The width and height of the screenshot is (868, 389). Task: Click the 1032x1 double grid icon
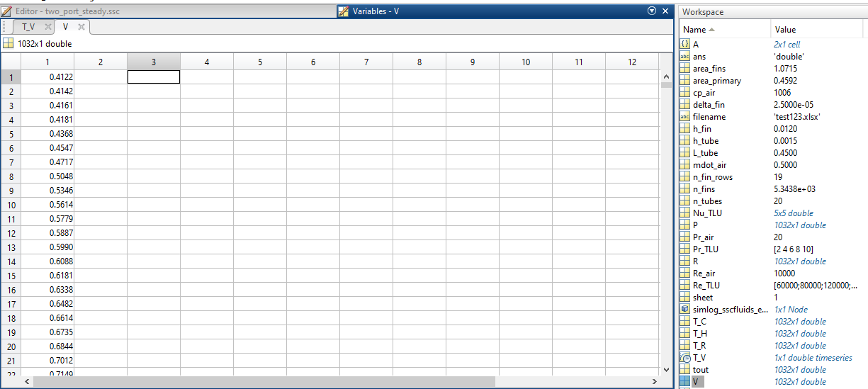8,43
